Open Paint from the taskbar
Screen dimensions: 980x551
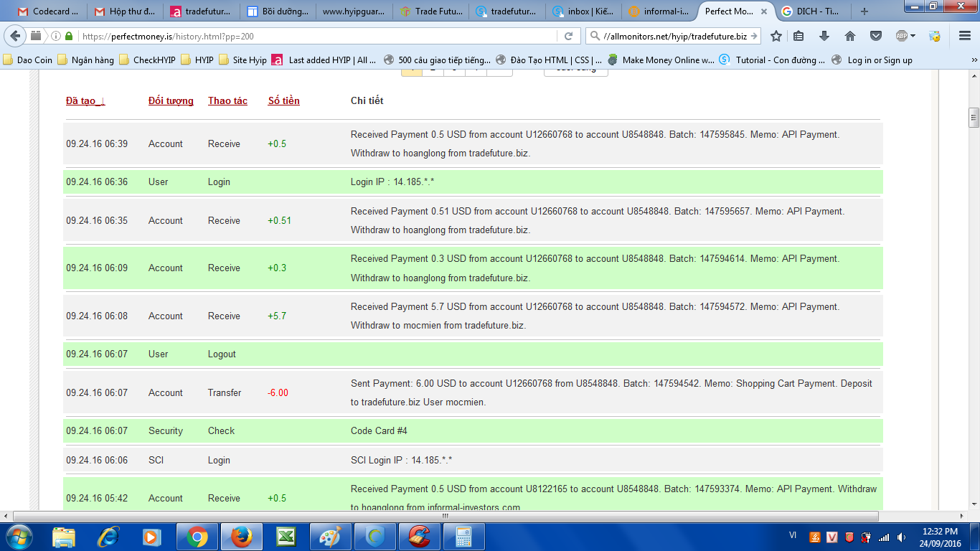(331, 537)
